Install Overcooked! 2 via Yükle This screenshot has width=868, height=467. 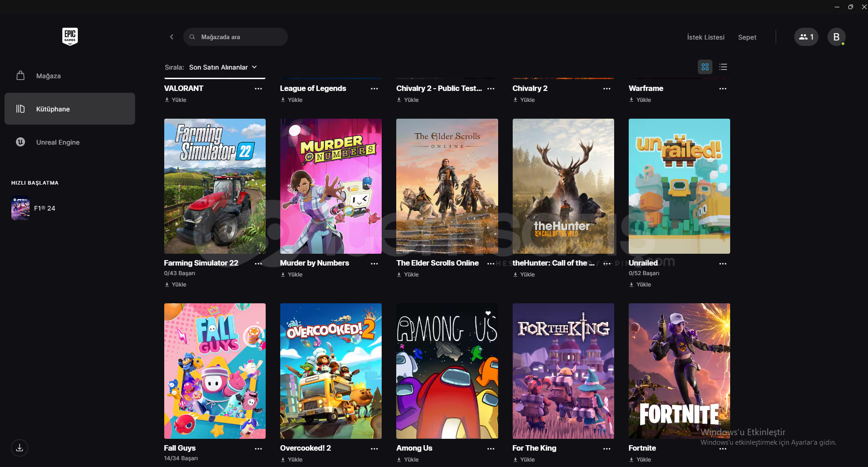(292, 460)
